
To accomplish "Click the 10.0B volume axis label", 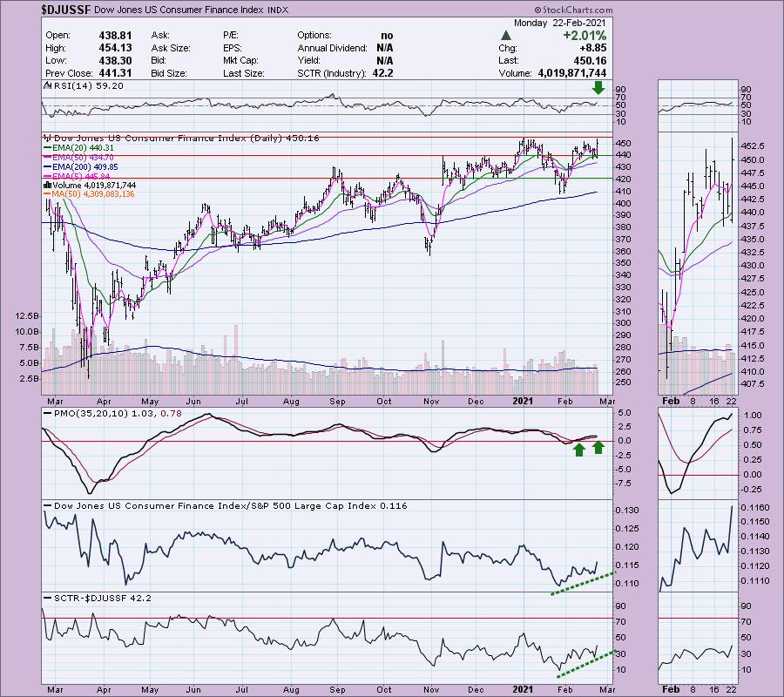I will pyautogui.click(x=28, y=331).
